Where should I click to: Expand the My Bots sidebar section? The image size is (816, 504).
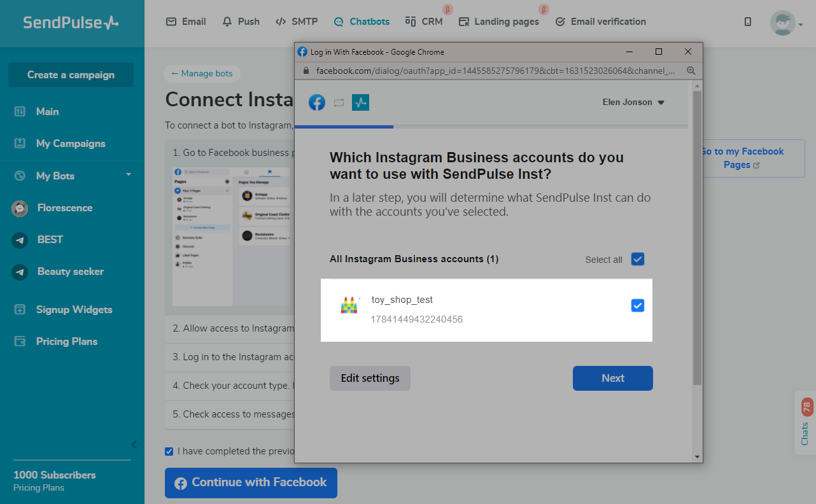click(x=129, y=175)
